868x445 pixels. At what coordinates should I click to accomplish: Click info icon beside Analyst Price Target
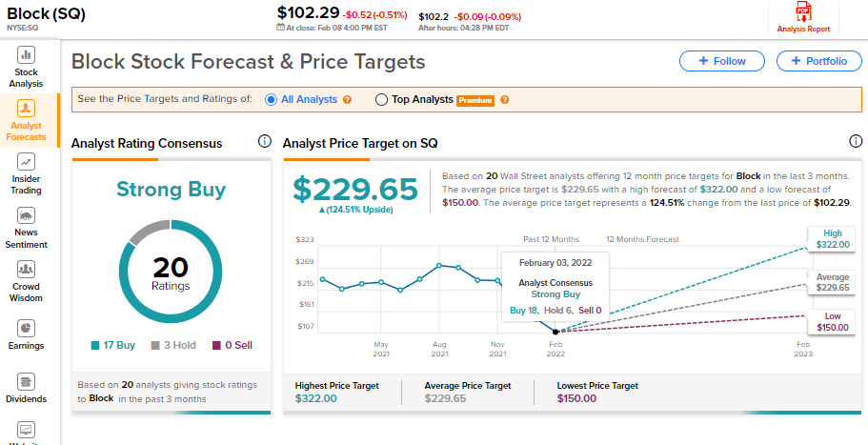tap(856, 142)
